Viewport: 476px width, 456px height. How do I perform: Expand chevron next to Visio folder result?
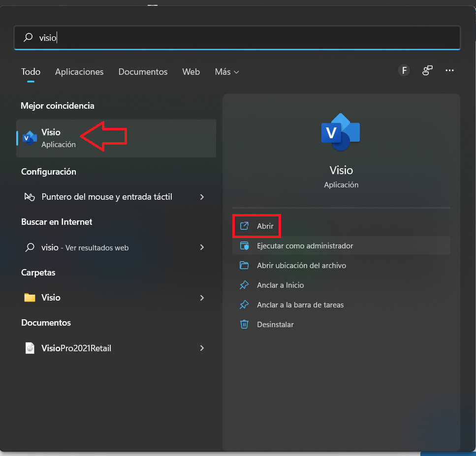[x=202, y=298]
